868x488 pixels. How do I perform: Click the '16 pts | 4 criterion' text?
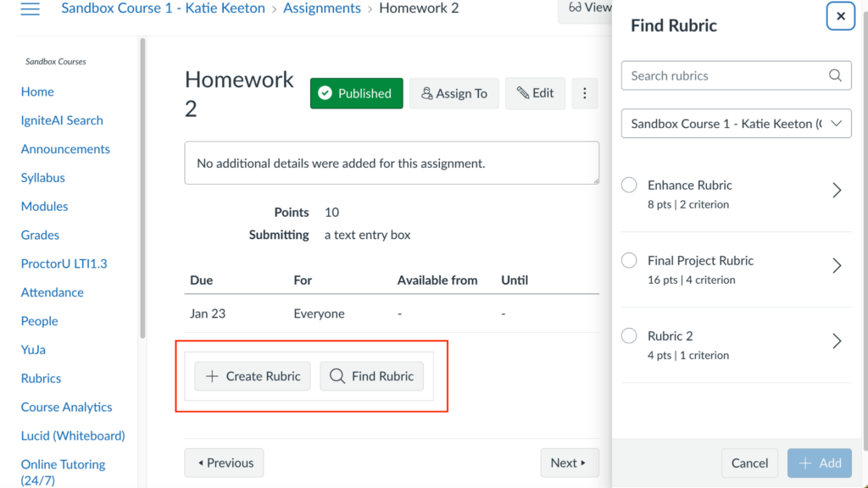pos(692,280)
